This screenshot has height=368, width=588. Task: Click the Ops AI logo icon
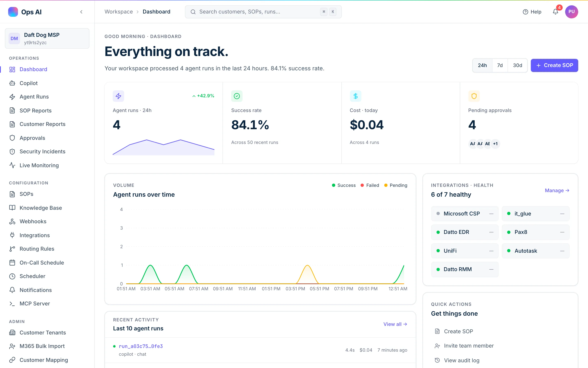coord(13,12)
